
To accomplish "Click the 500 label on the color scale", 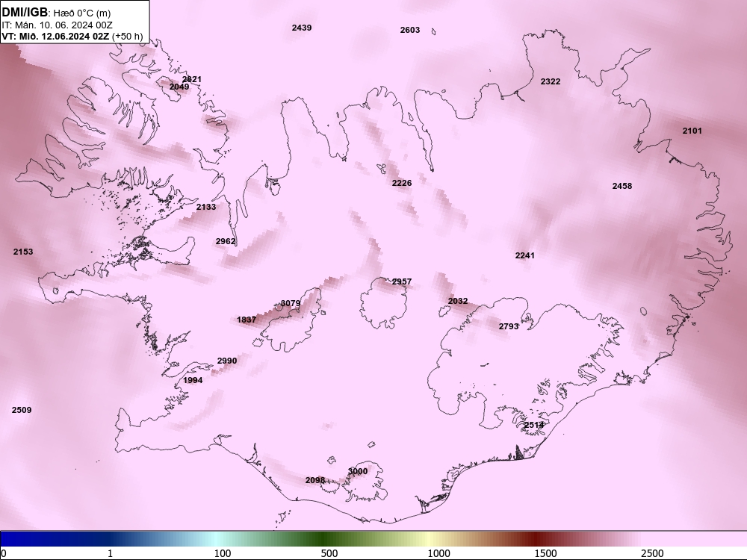I will (x=329, y=553).
